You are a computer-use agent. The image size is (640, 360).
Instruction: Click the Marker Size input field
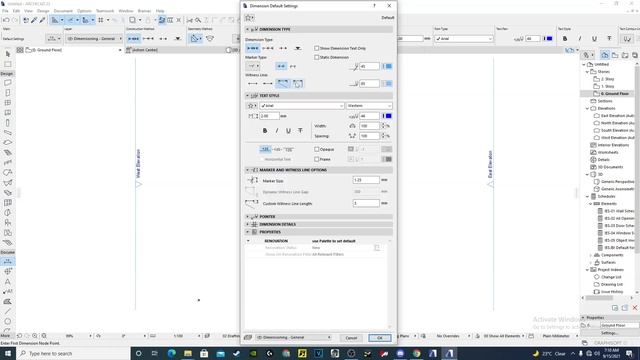[366, 180]
